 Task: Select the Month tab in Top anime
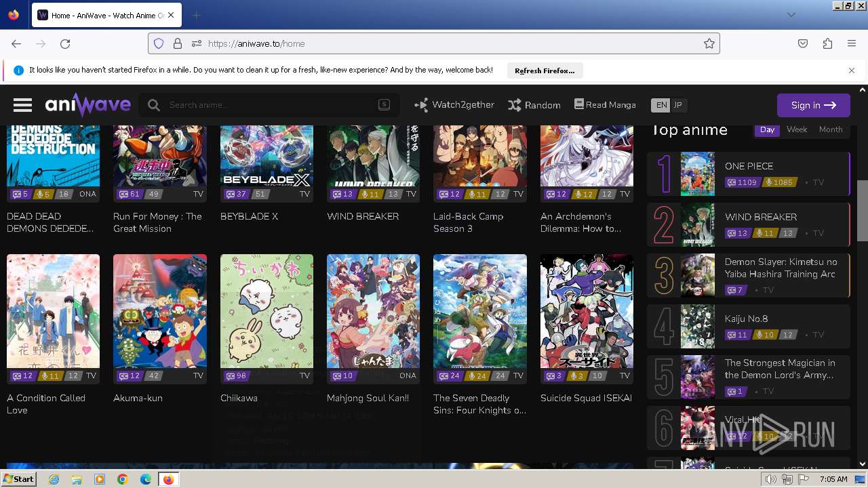coord(831,129)
